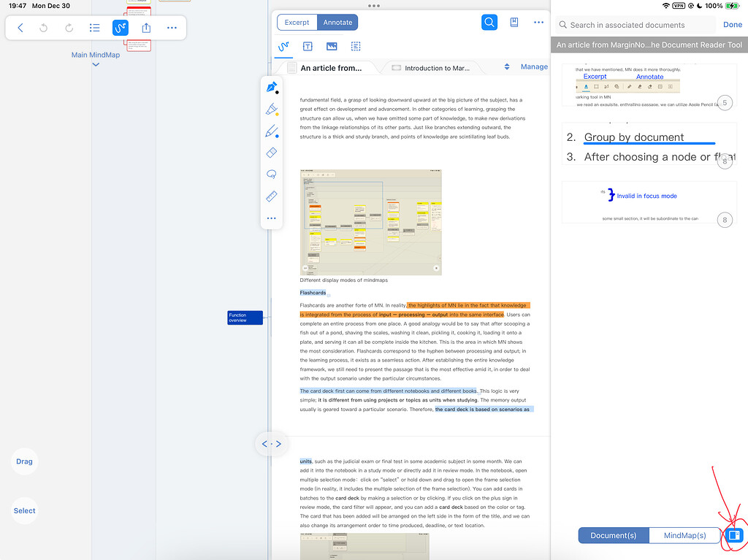Select the text box annotation tab
The height and width of the screenshot is (560, 748).
tap(308, 47)
